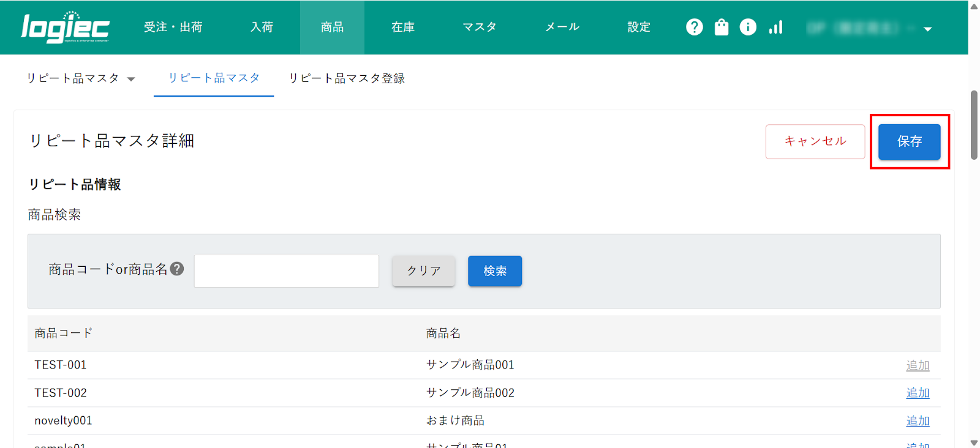Expand the user account dropdown arrow
This screenshot has width=980, height=448.
(927, 29)
